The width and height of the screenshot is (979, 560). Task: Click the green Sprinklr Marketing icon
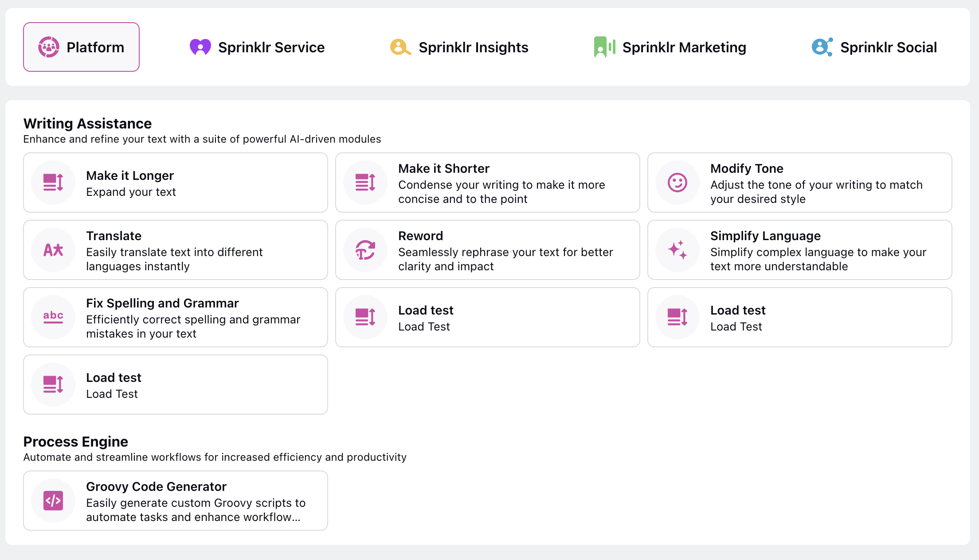tap(604, 47)
